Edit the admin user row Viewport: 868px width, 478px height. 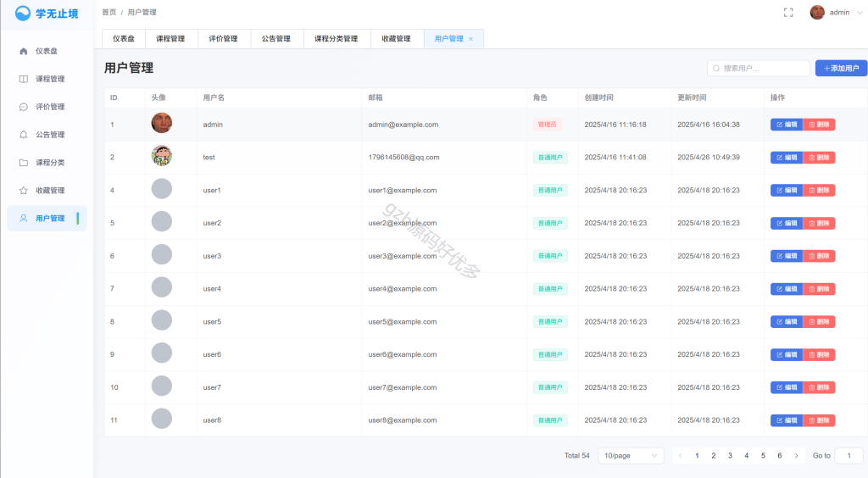point(786,125)
